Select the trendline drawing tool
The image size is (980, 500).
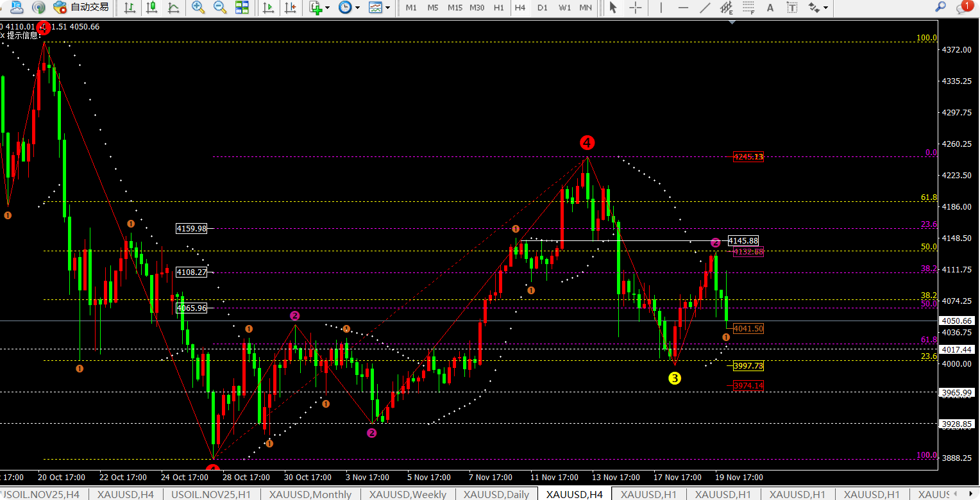point(705,8)
